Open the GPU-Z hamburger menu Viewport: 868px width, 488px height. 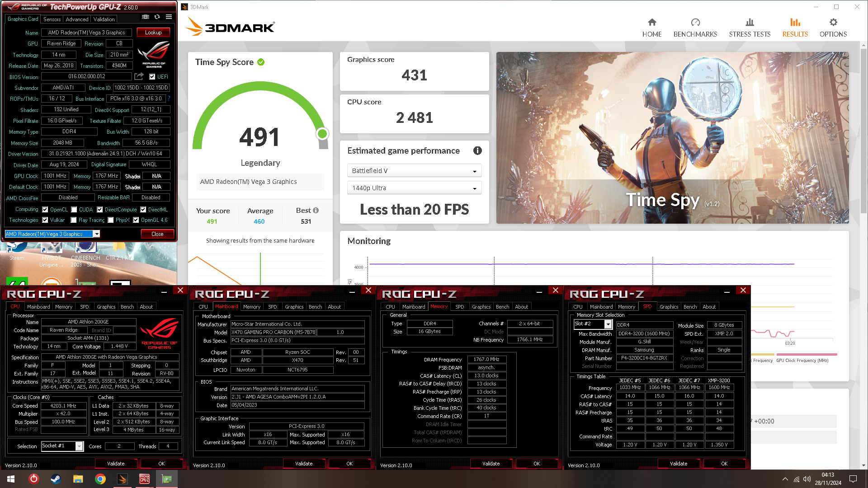(x=169, y=17)
